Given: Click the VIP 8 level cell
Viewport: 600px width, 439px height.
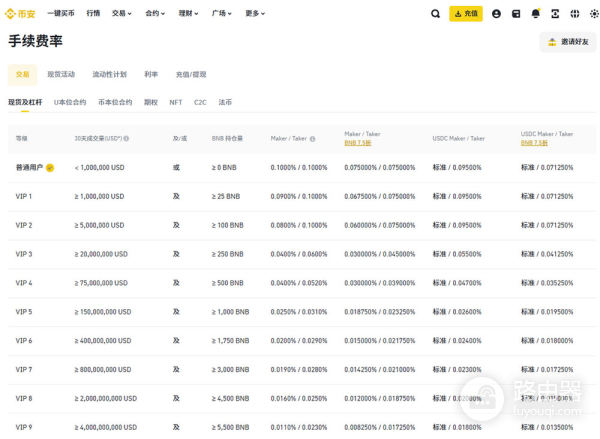Looking at the screenshot, I should tap(24, 398).
